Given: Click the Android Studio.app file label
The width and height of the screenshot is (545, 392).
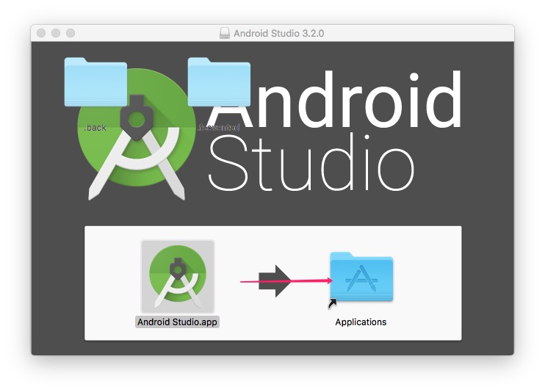Looking at the screenshot, I should point(177,322).
